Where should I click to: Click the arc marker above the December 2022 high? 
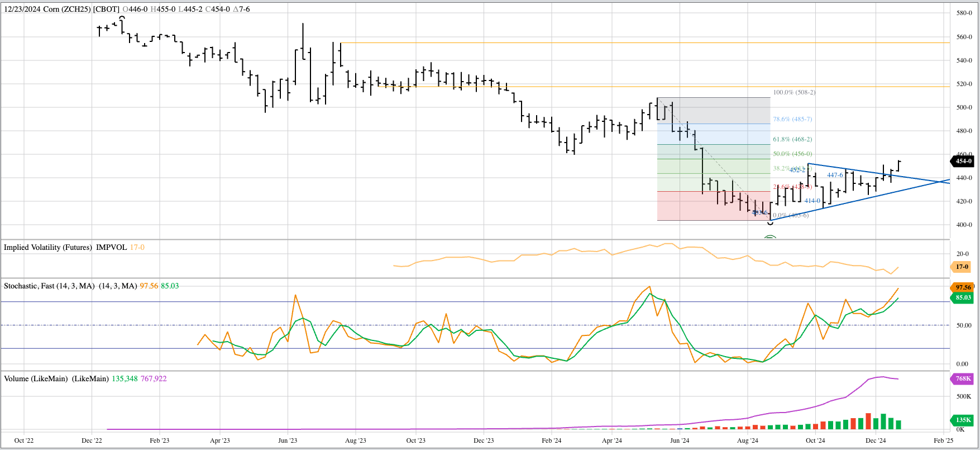click(x=122, y=18)
